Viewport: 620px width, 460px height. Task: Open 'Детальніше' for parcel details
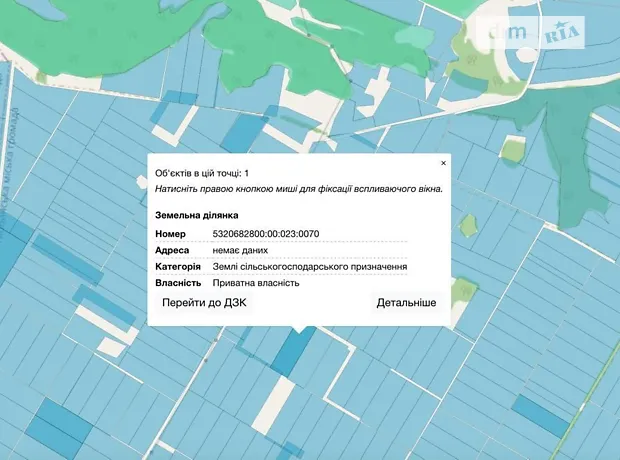tap(406, 302)
